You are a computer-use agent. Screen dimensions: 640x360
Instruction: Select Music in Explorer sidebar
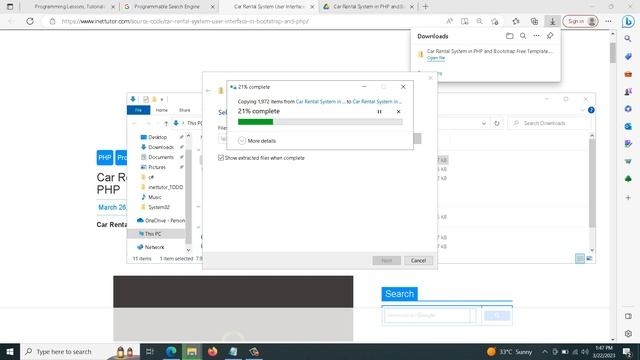coord(155,197)
